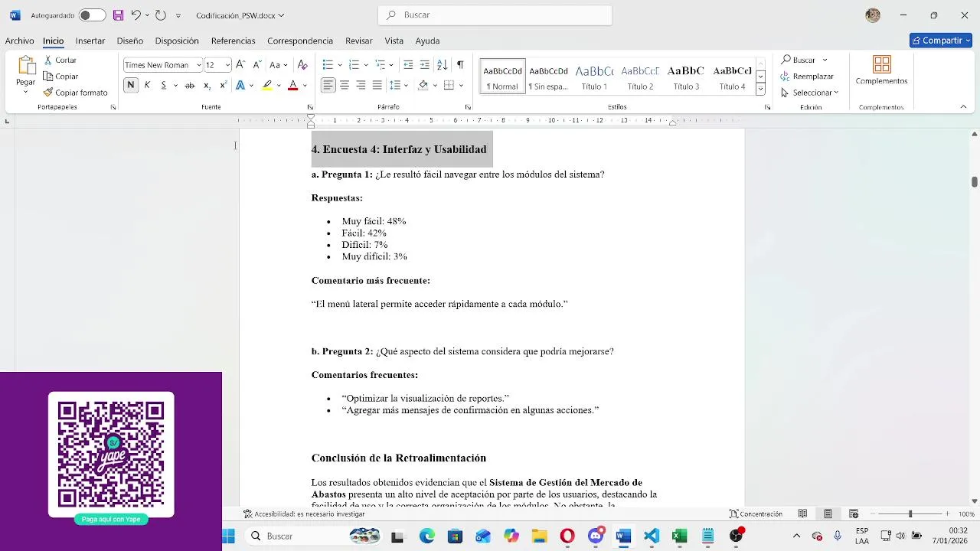Switch to Print layout view icon

(828, 514)
